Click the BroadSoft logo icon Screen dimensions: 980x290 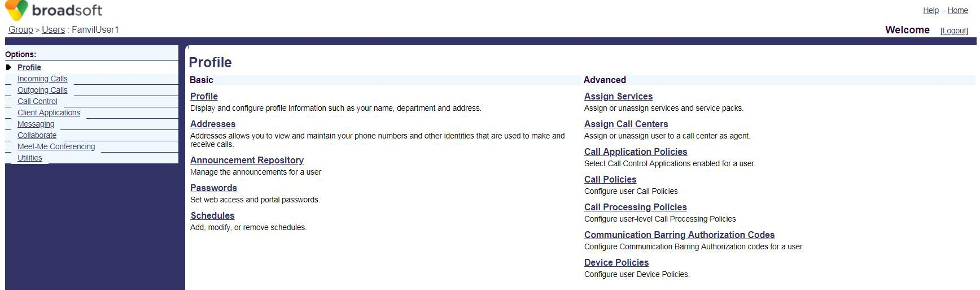coord(16,10)
